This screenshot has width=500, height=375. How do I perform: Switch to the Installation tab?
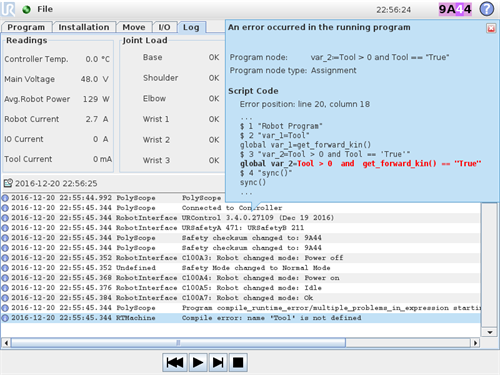coord(84,27)
